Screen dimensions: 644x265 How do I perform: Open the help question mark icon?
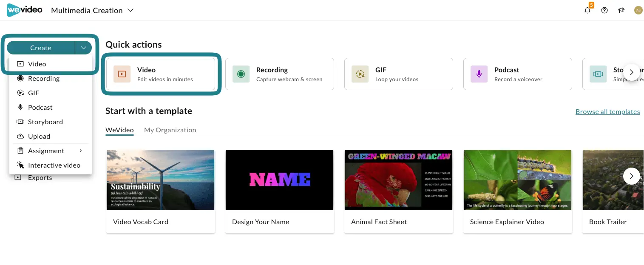coord(604,10)
